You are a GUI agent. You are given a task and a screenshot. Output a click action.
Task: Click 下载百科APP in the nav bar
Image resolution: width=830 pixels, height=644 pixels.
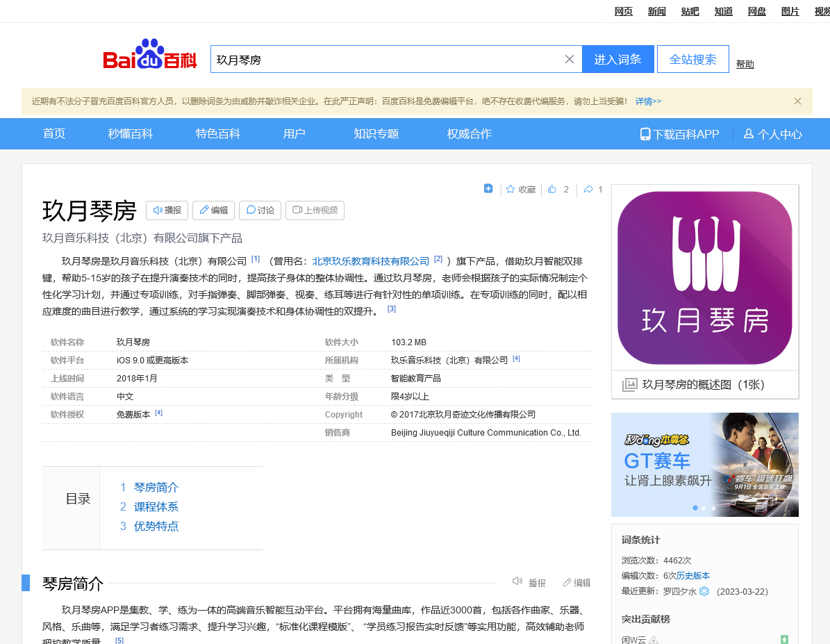tap(680, 134)
